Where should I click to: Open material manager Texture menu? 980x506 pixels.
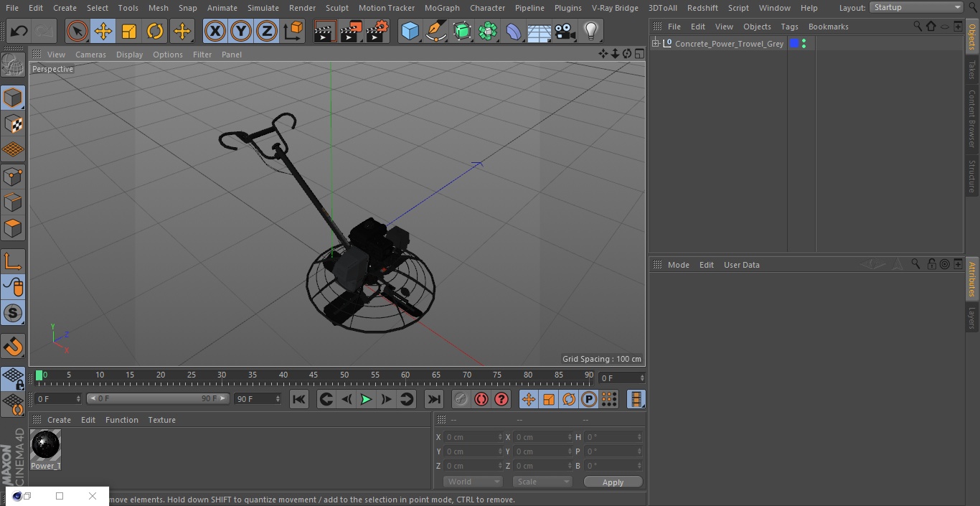coord(161,420)
